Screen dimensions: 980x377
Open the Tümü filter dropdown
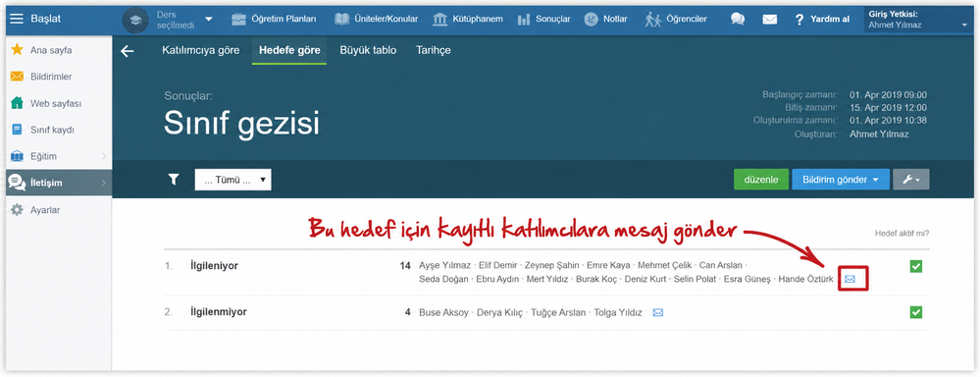pyautogui.click(x=233, y=180)
